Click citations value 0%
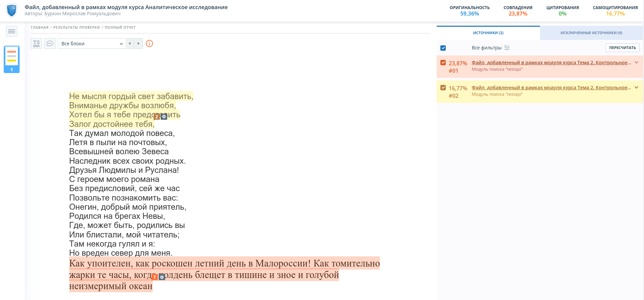Image resolution: width=644 pixels, height=300 pixels. click(563, 14)
